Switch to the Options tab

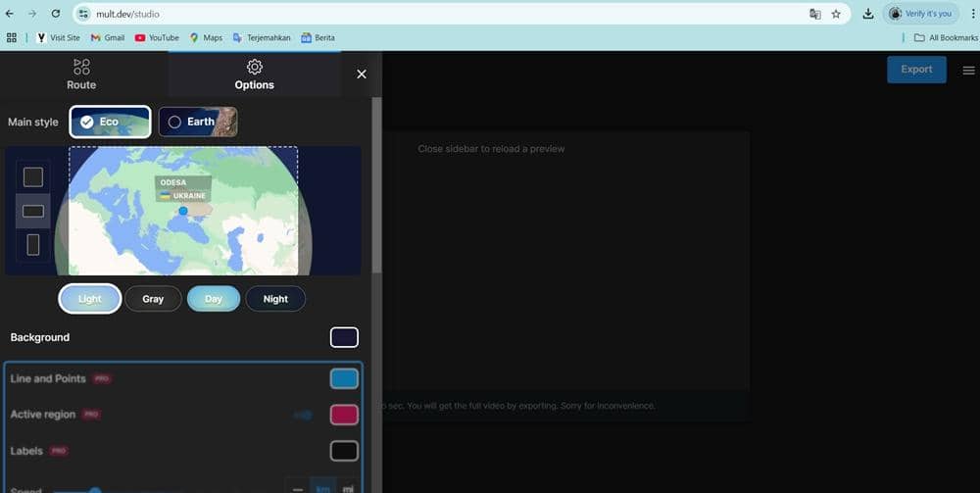[254, 74]
